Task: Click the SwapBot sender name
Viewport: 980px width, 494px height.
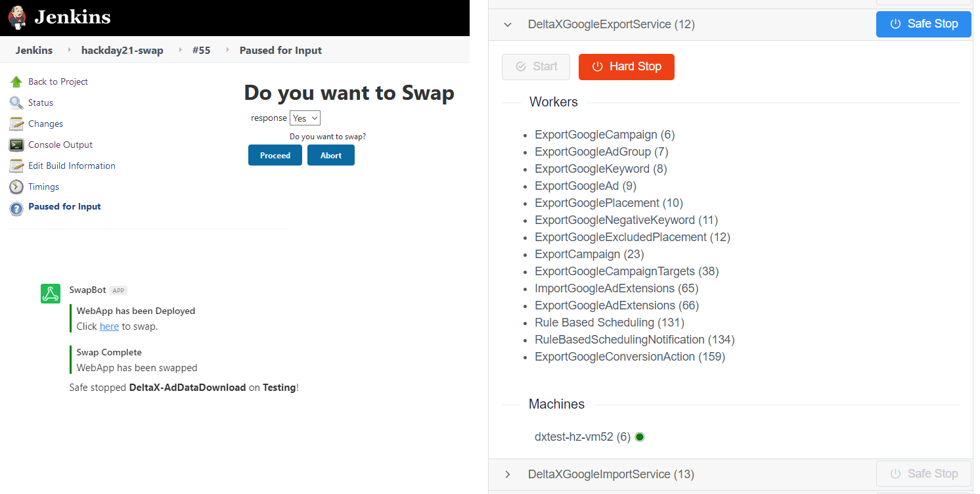Action: (x=87, y=290)
